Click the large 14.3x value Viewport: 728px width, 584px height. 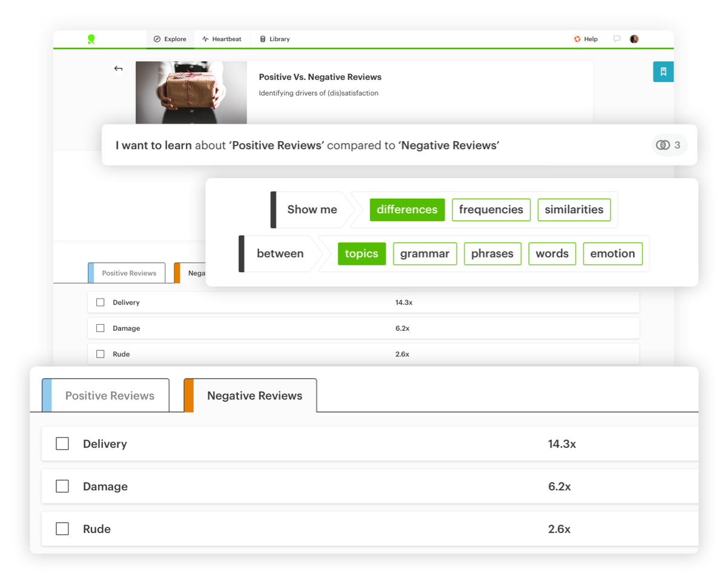pos(562,444)
